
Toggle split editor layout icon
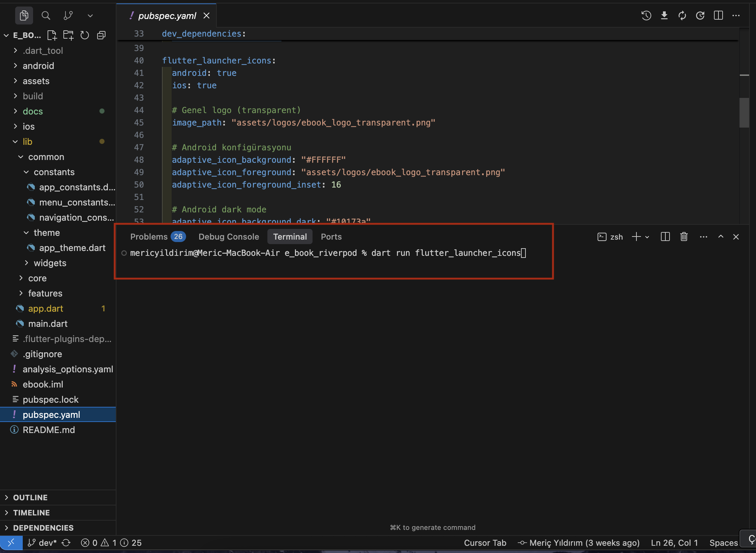[x=718, y=16]
